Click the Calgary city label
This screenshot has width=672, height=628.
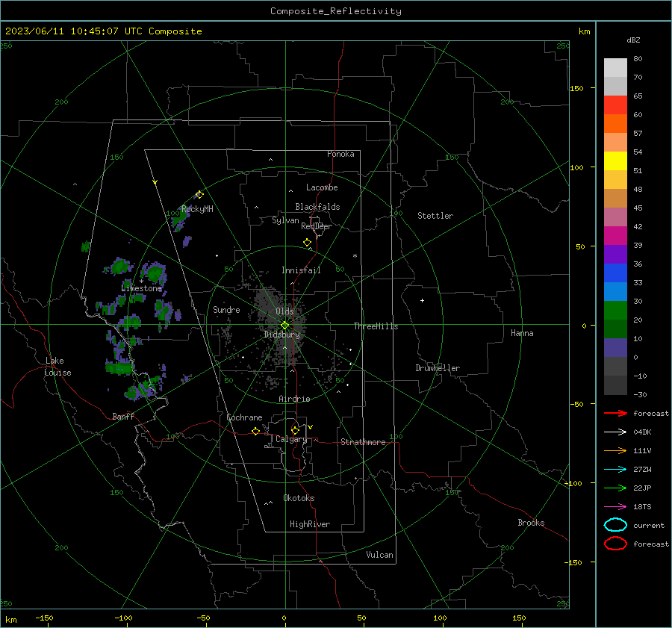click(x=291, y=439)
